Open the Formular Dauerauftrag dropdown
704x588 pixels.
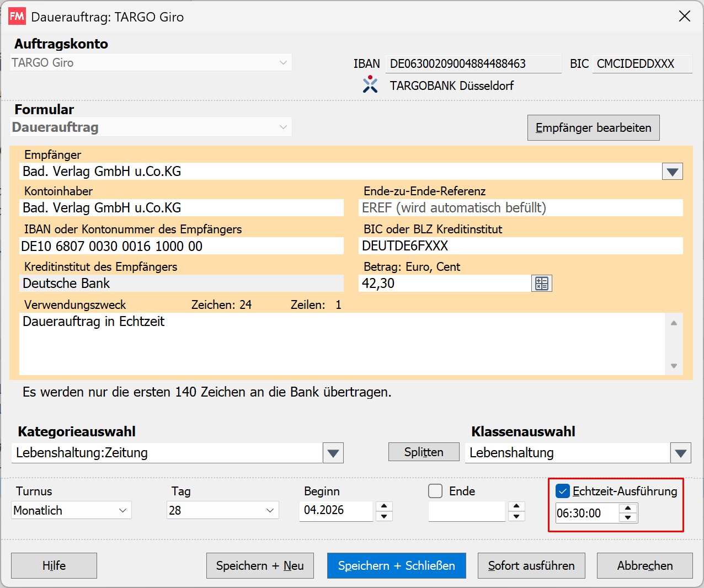151,127
